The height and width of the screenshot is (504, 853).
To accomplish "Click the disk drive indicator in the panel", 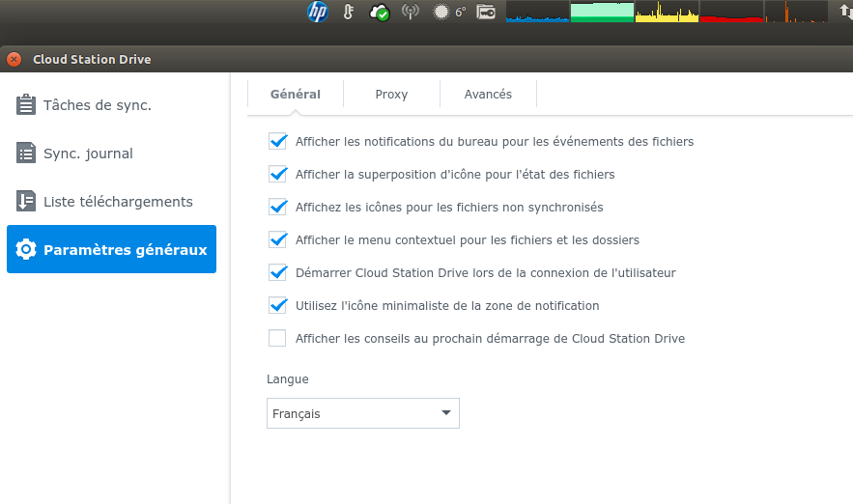I will (486, 13).
